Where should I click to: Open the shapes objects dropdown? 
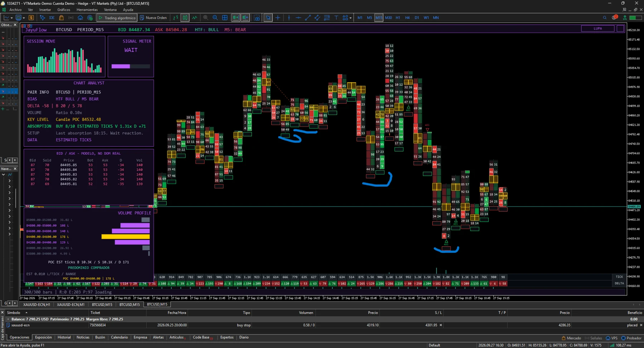point(351,18)
